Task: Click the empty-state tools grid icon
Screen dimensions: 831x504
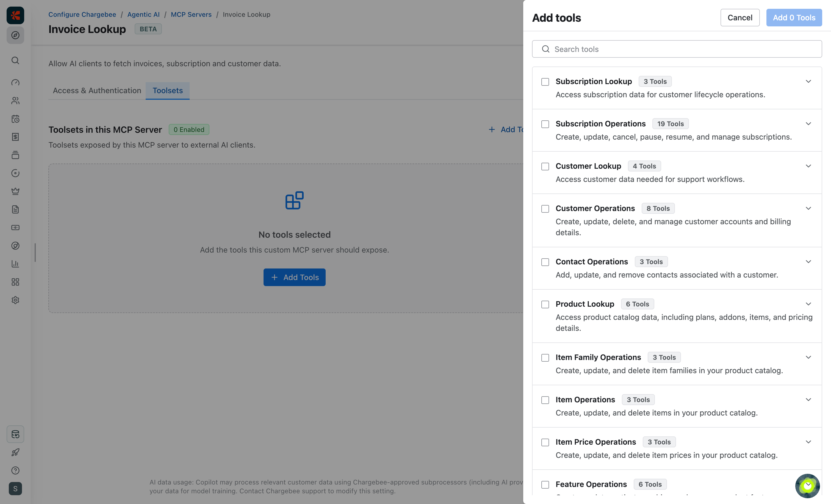Action: pyautogui.click(x=294, y=200)
